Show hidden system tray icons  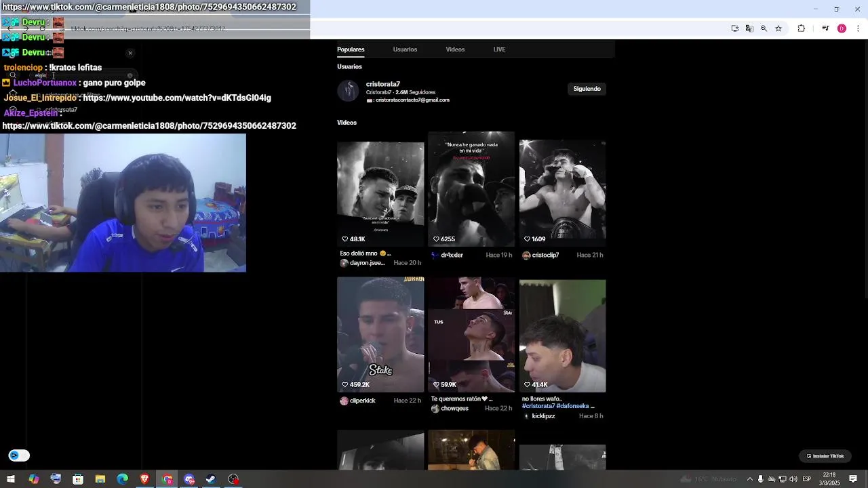click(749, 479)
